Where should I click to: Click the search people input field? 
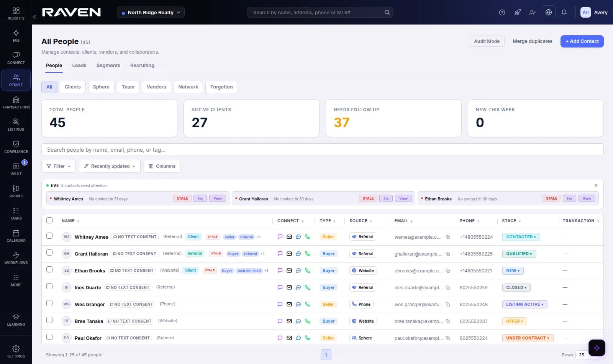point(323,150)
